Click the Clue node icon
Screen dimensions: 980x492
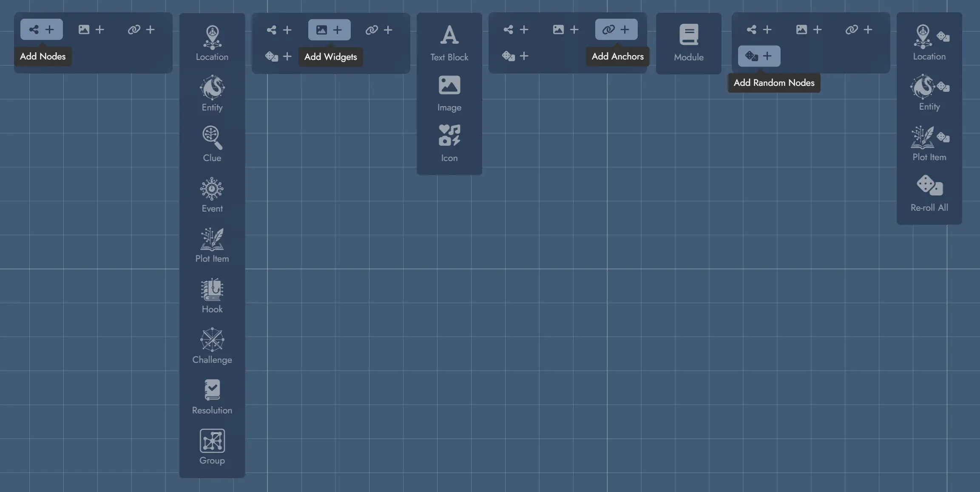(x=212, y=137)
